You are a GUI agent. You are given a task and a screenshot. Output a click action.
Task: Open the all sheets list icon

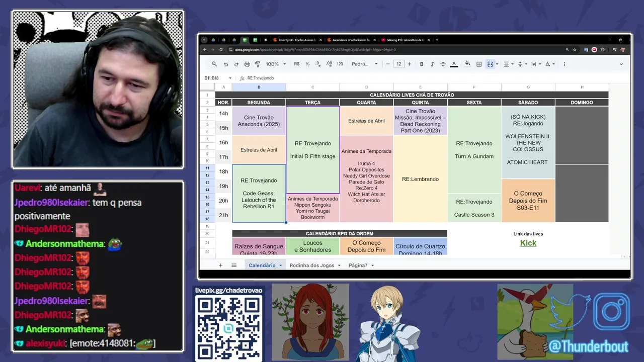tap(234, 265)
